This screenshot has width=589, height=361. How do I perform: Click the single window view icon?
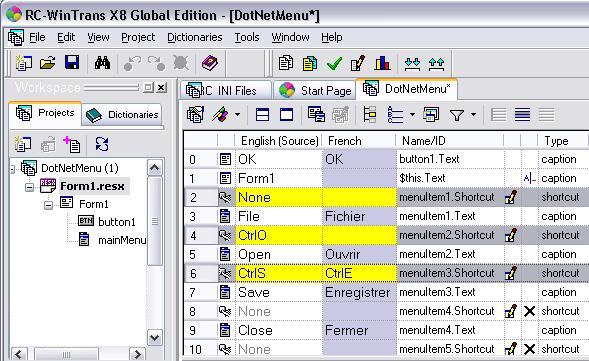(x=286, y=115)
